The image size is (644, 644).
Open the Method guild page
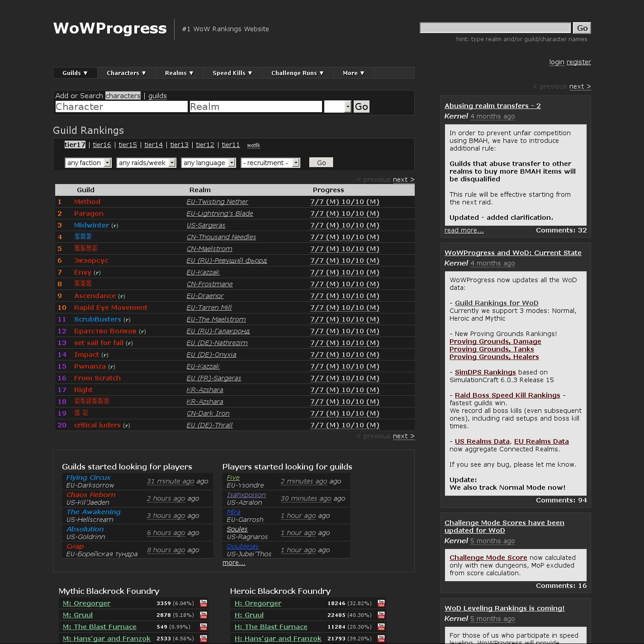[87, 202]
